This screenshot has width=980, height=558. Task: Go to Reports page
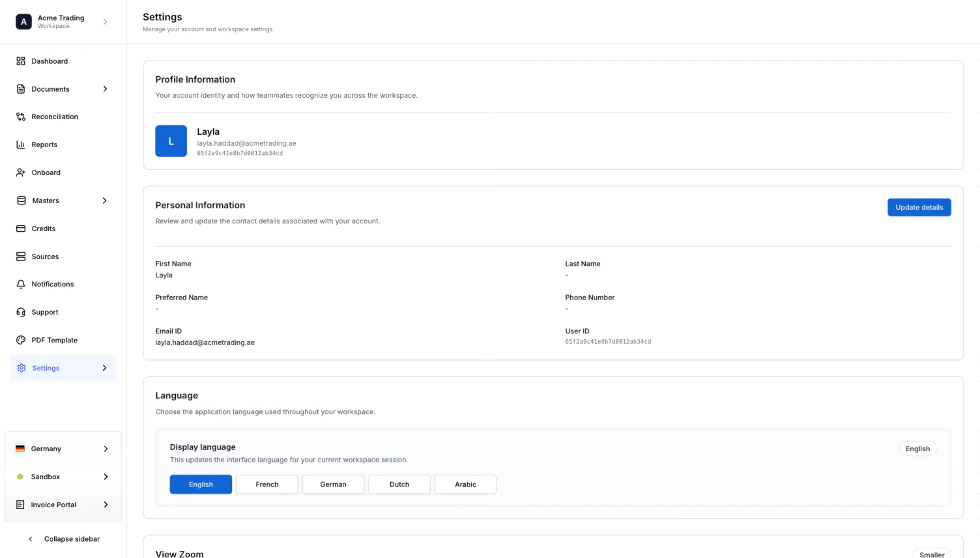coord(63,145)
